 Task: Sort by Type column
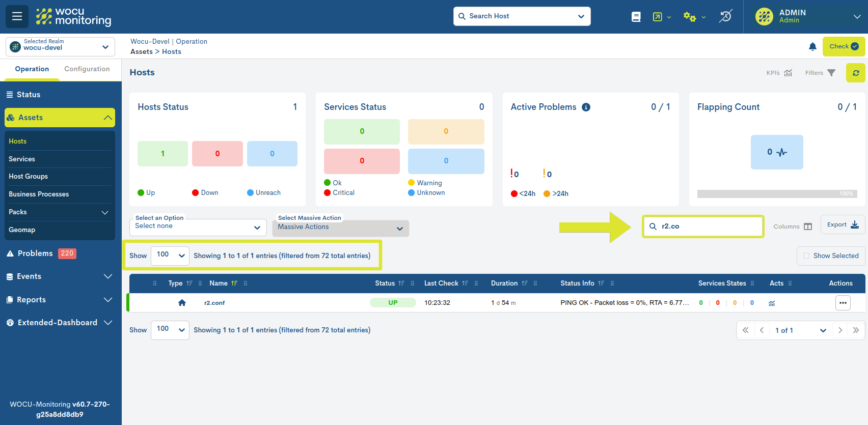189,284
